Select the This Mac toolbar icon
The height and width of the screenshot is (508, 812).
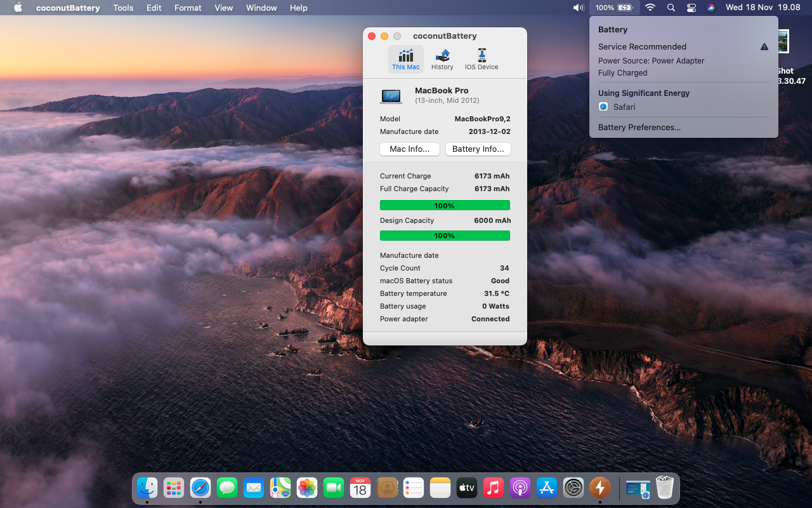coord(405,59)
